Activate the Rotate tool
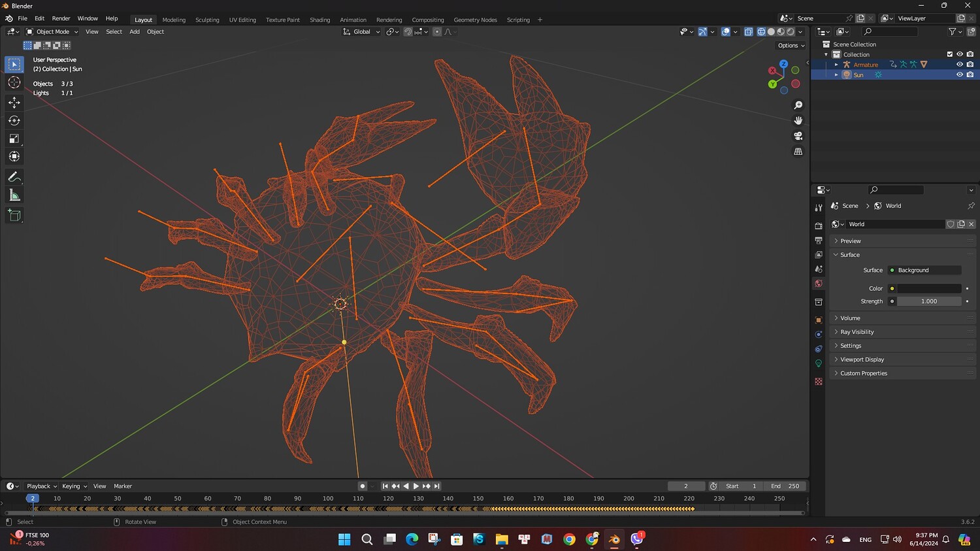Screen dimensions: 980x551 pos(14,120)
